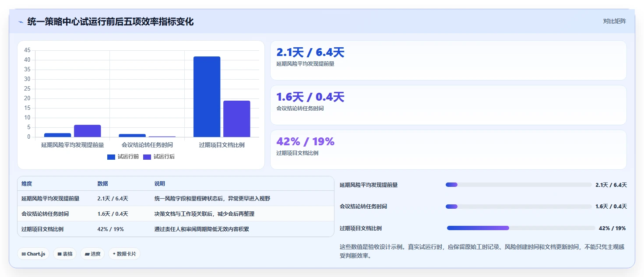Click the 42% / 19% value beside the progress bar
Viewport: 644px width, 277px height.
[612, 228]
